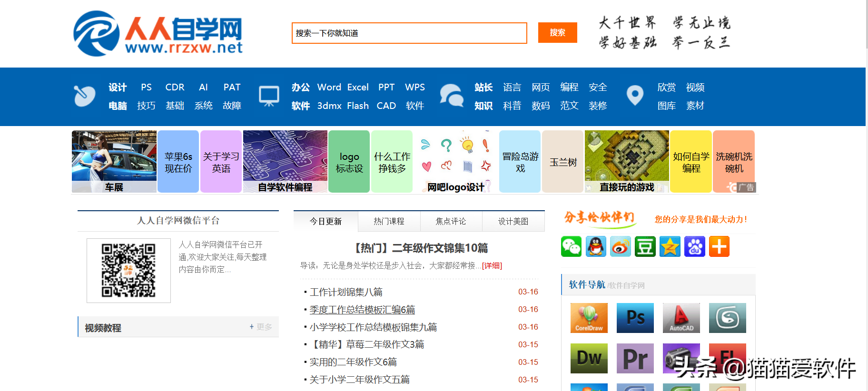Click the 人人自学网 site logo

coord(158,34)
